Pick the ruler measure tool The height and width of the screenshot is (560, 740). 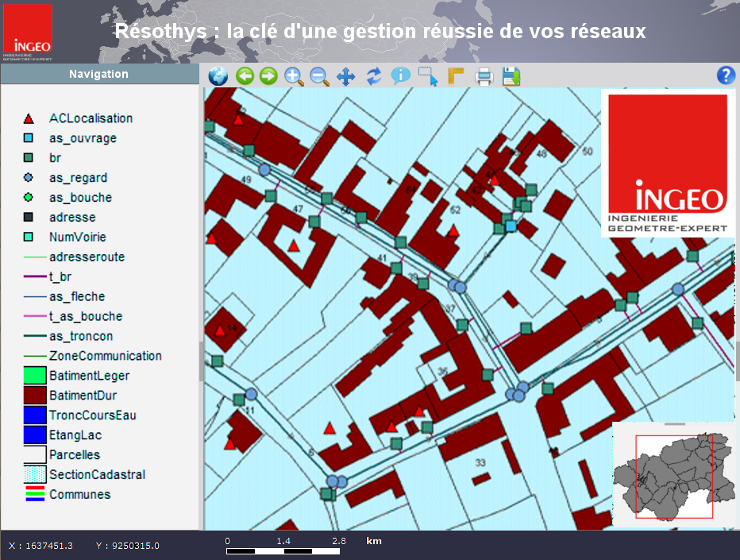click(x=456, y=76)
